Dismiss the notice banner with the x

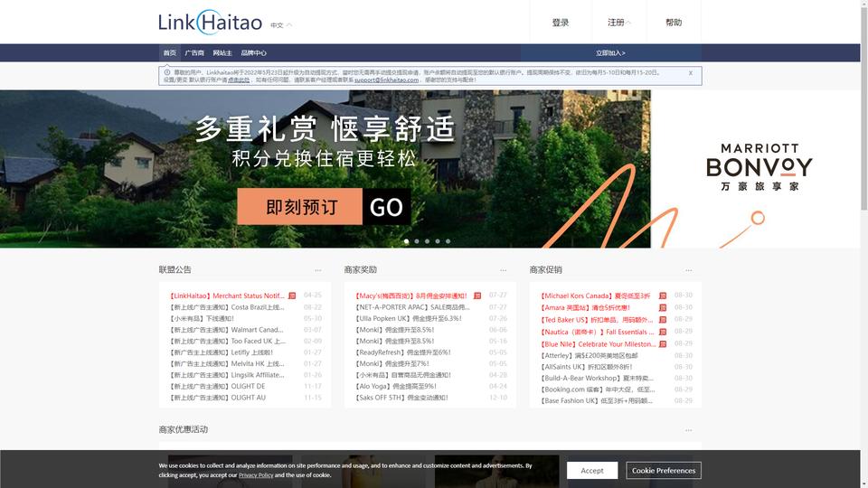pos(690,73)
